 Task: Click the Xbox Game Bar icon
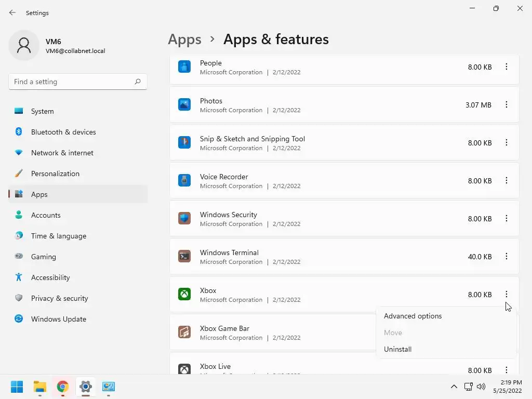(184, 332)
